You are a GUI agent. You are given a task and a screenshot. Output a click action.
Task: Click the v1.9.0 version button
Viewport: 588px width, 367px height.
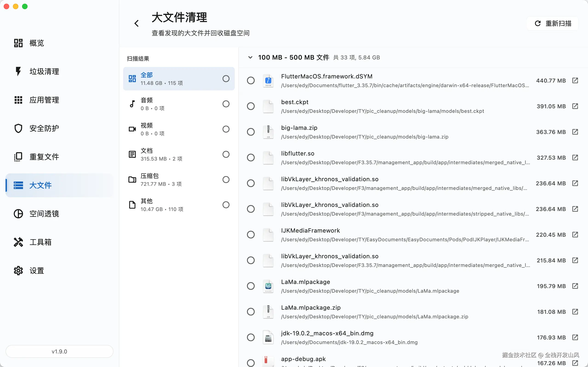click(x=59, y=351)
